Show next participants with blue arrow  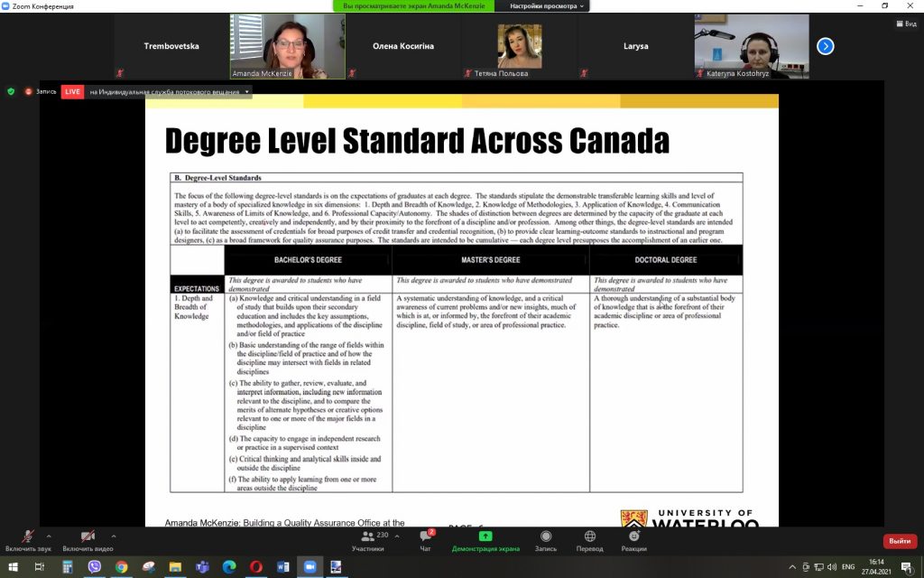pyautogui.click(x=825, y=46)
